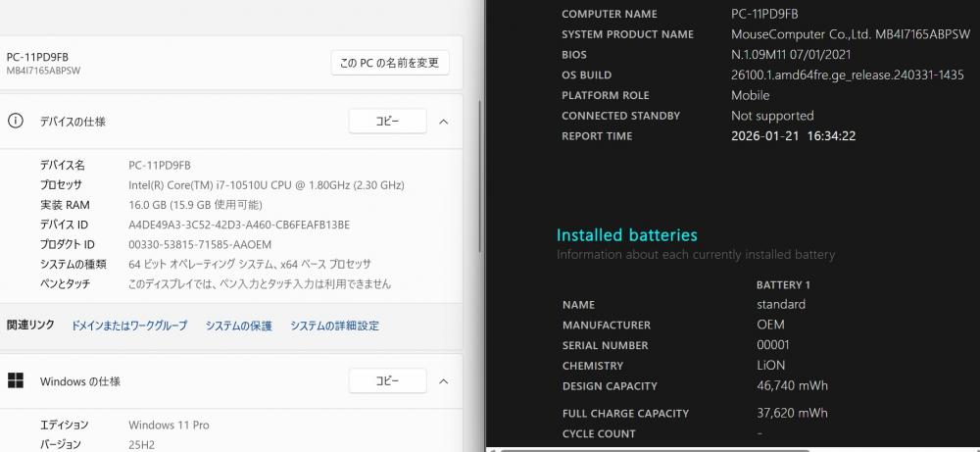Click the CYCLE COUNT label
The width and height of the screenshot is (980, 452).
599,434
